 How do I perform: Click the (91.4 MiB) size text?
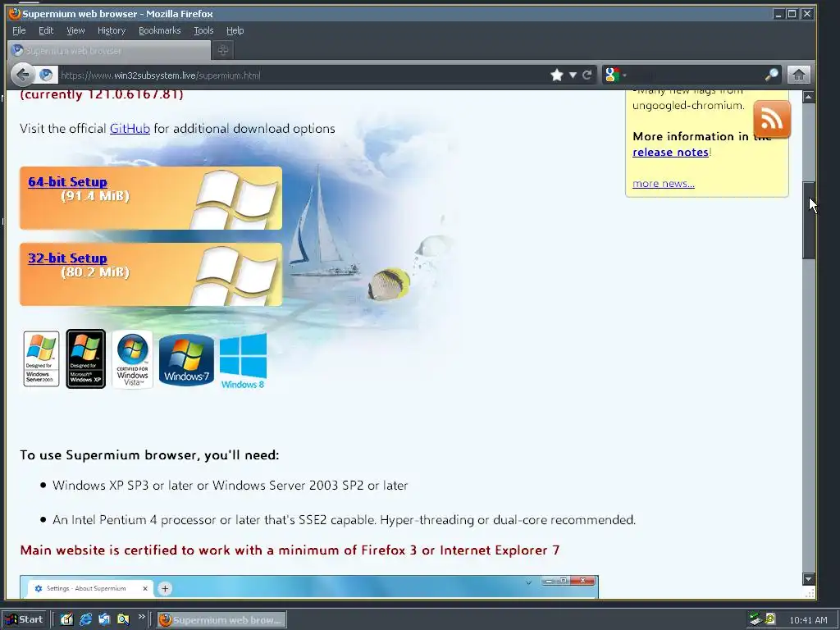pos(95,196)
